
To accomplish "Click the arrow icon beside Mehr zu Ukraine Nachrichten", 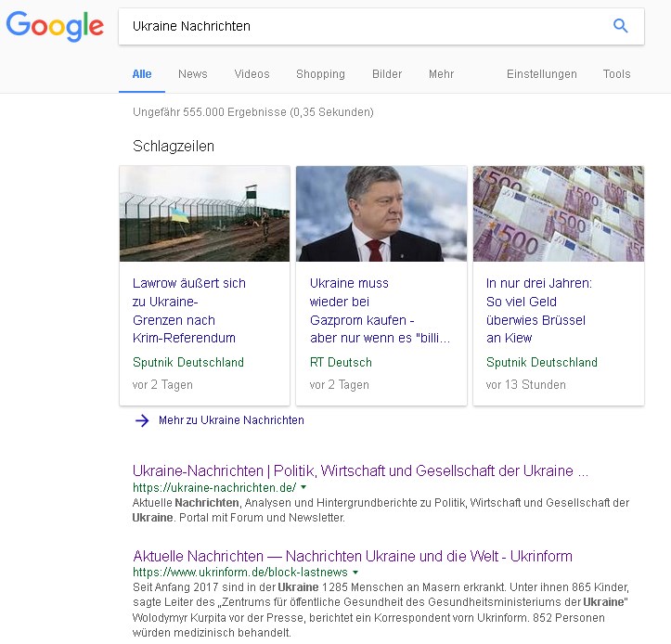I will [142, 420].
